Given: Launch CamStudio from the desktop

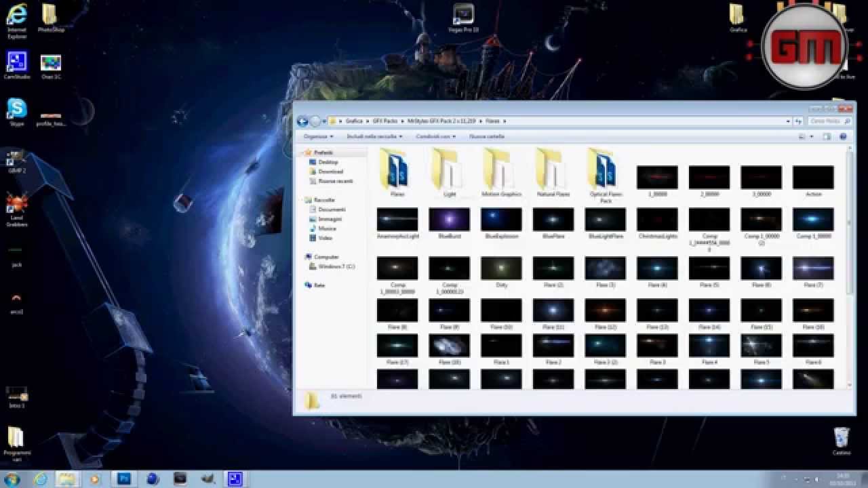Looking at the screenshot, I should pos(16,66).
